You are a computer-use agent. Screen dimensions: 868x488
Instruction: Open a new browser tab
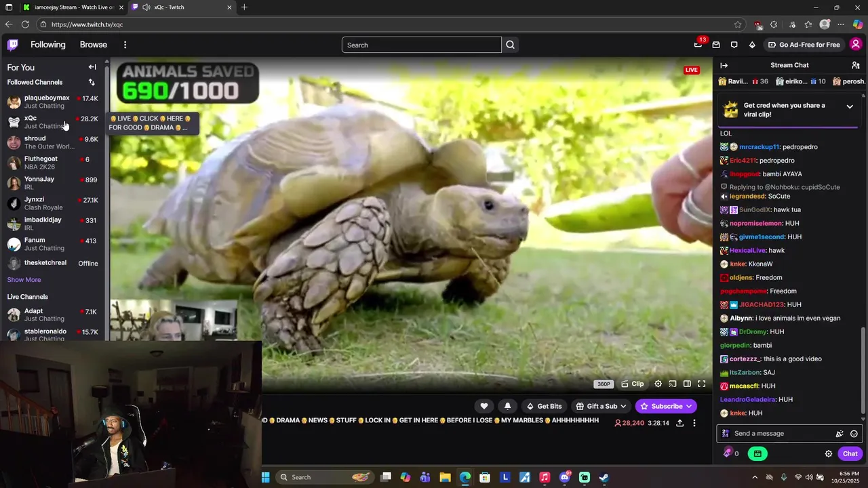(x=244, y=7)
